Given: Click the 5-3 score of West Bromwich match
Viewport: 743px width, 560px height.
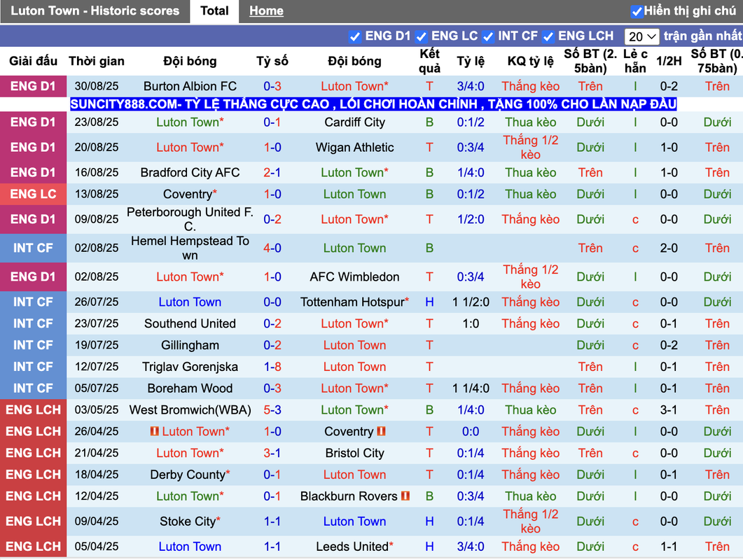Looking at the screenshot, I should click(272, 409).
